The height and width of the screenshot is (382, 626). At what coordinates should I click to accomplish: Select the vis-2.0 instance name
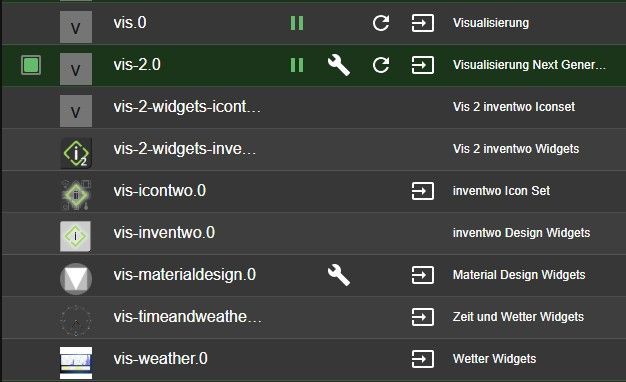coord(137,65)
